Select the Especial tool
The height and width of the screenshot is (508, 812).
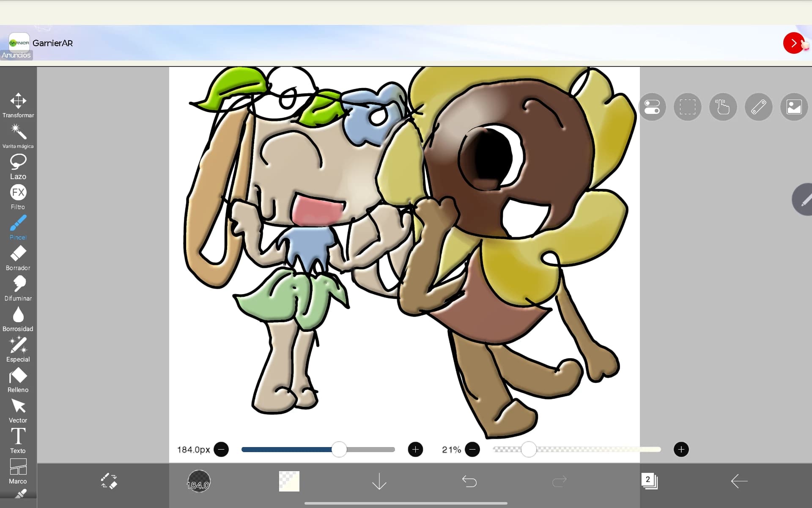(18, 350)
